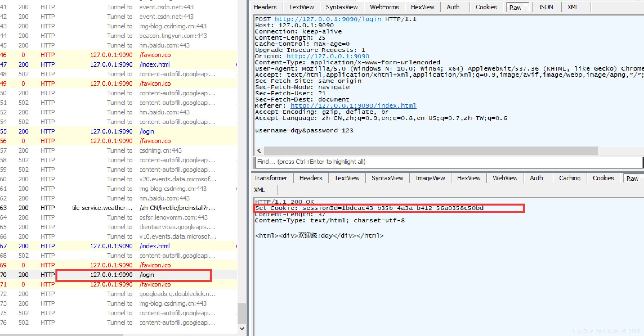Open the request SyntaxView tab
The image size is (644, 336).
(x=342, y=7)
